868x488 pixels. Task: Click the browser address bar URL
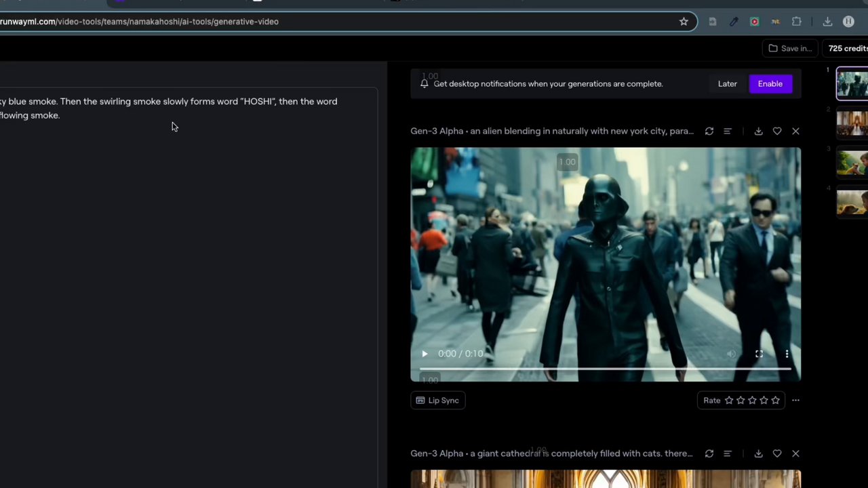(139, 22)
